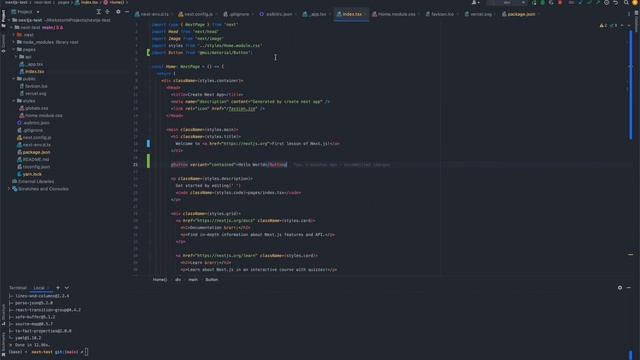Click the yellow warning stripe on the editor scrollbar
This screenshot has height=360, width=640.
point(631,255)
